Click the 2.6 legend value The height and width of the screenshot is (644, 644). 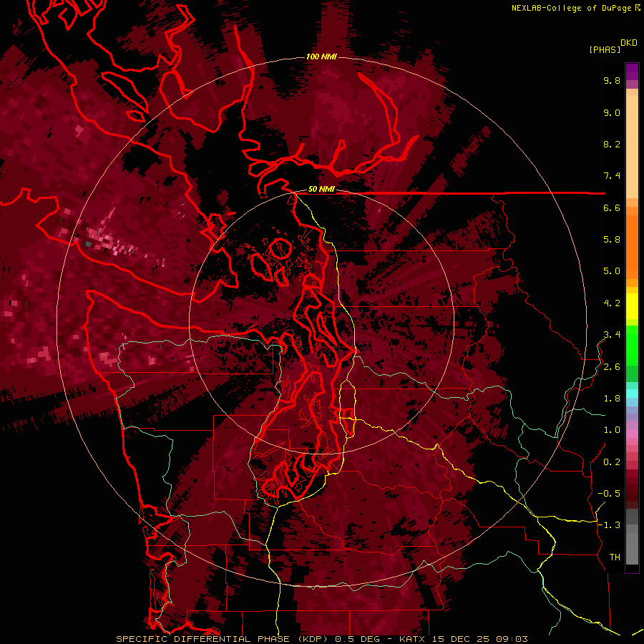(x=612, y=367)
